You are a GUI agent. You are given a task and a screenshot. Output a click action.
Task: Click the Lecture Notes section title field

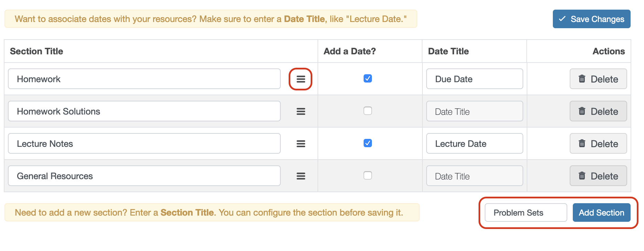click(144, 143)
